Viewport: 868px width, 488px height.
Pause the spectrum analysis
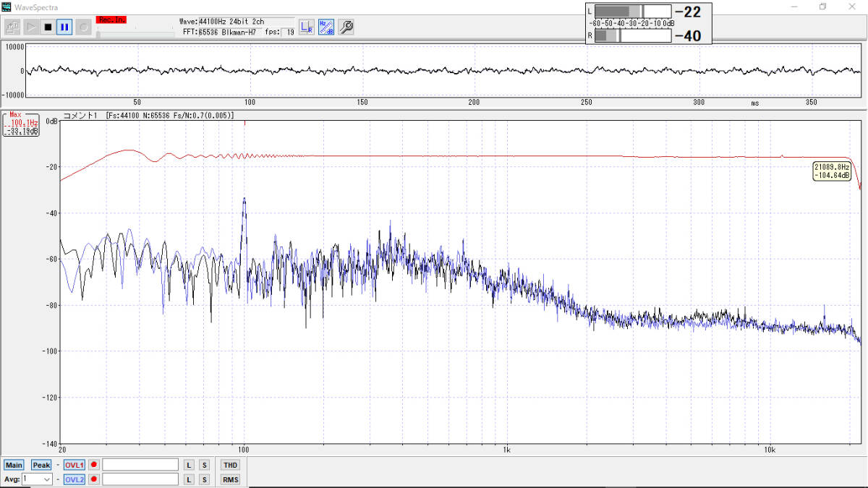pyautogui.click(x=64, y=27)
